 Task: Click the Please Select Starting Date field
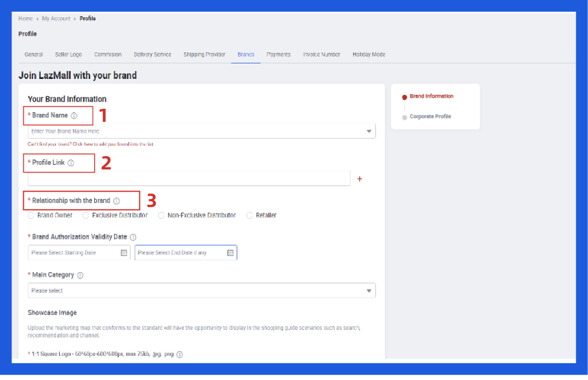click(79, 253)
